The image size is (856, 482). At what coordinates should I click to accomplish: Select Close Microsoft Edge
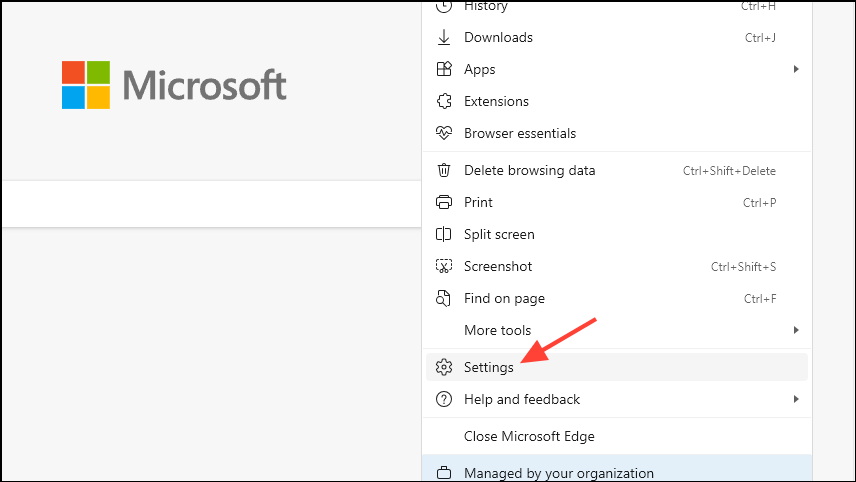coord(529,437)
